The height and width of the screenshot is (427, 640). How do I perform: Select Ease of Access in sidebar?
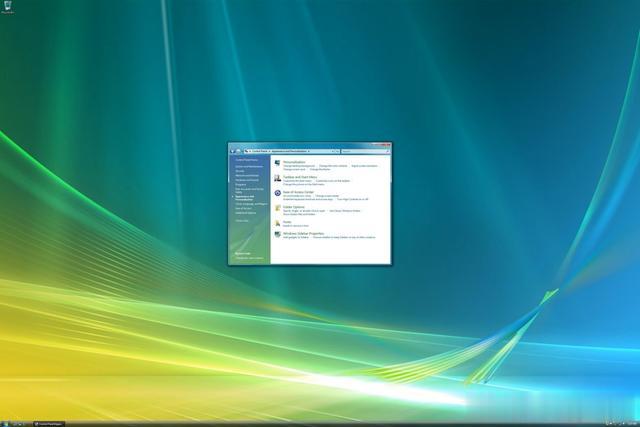[243, 209]
